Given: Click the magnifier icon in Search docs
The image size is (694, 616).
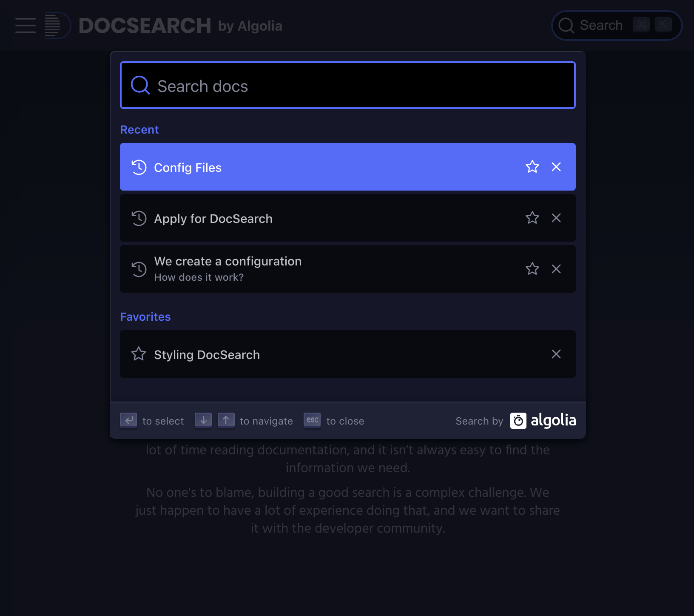Looking at the screenshot, I should (140, 85).
